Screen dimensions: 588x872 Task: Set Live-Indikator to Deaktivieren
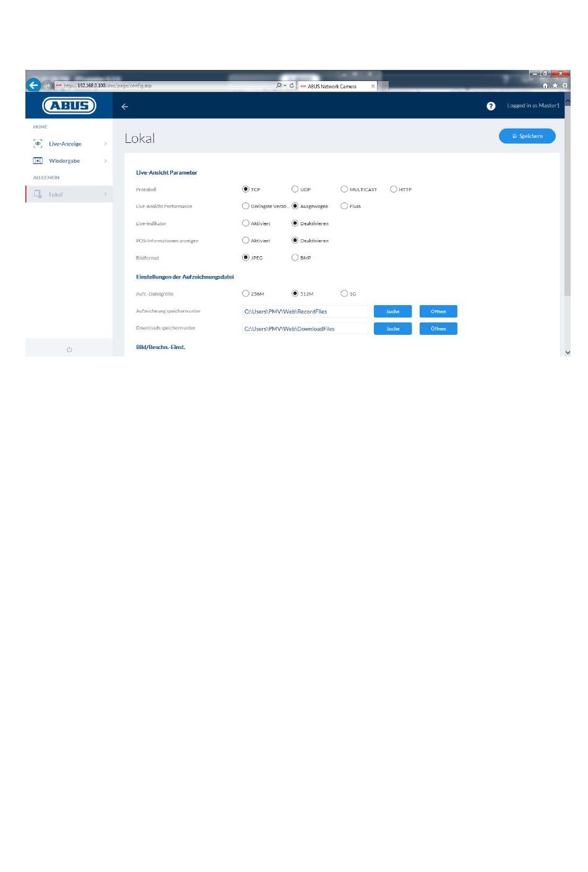[x=295, y=223]
